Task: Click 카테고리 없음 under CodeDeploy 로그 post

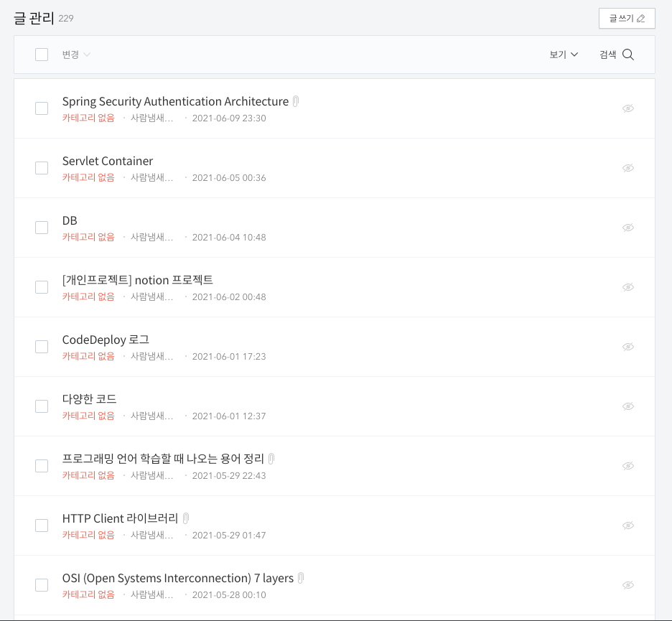Action: pyautogui.click(x=88, y=357)
